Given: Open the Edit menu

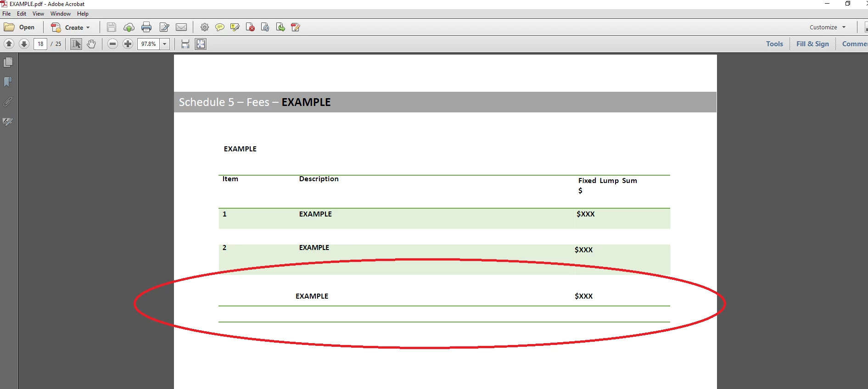Looking at the screenshot, I should pyautogui.click(x=22, y=14).
